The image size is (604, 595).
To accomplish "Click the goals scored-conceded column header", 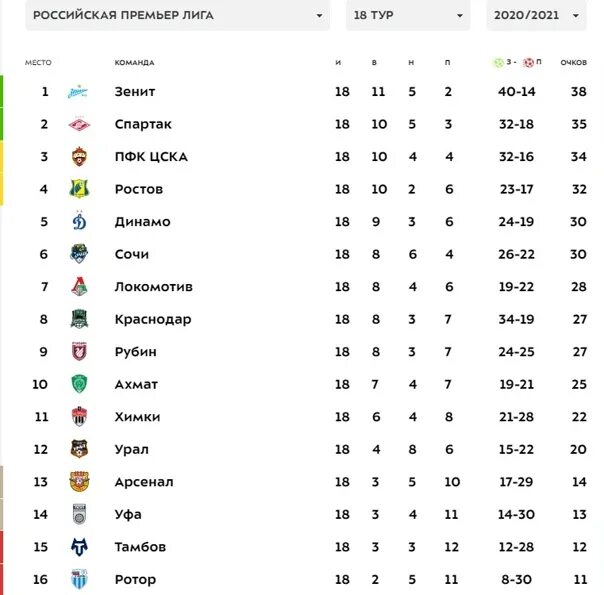I will [x=517, y=62].
